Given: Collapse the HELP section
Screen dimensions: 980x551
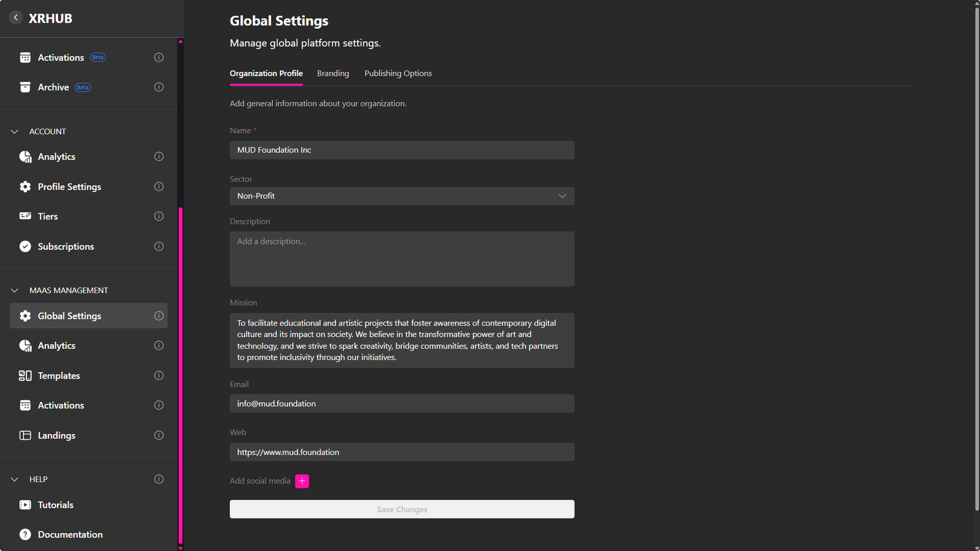Looking at the screenshot, I should [15, 480].
